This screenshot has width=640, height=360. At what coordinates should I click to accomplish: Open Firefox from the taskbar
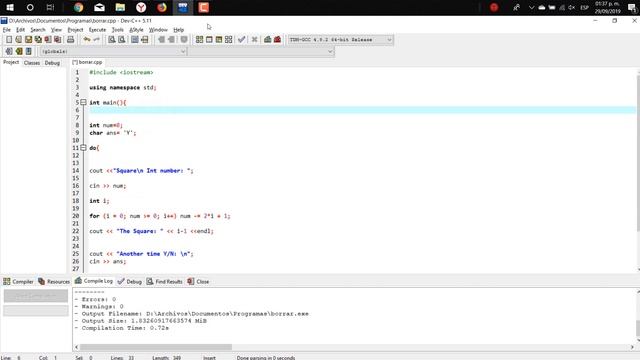[x=162, y=7]
